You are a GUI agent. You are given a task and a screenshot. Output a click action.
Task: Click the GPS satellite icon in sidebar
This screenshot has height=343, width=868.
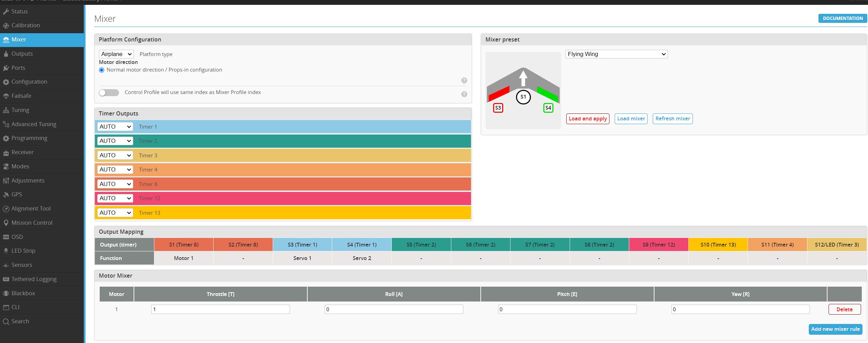click(6, 195)
